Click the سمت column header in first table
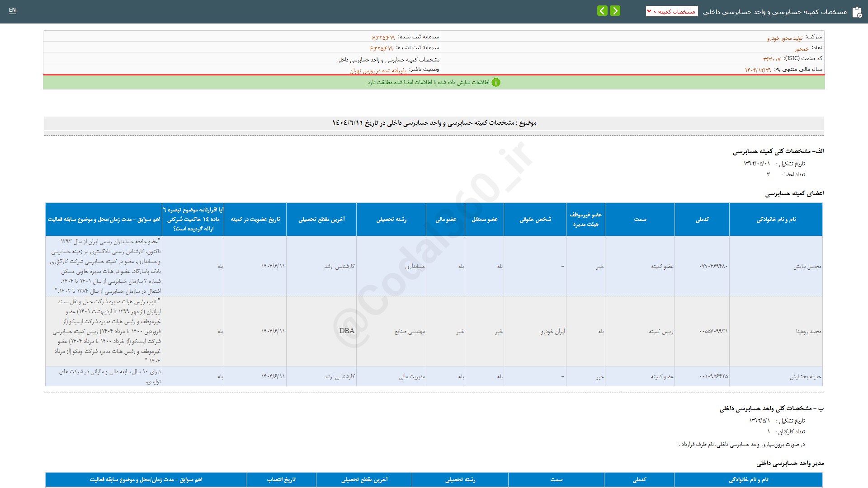The image size is (868, 488). click(640, 219)
